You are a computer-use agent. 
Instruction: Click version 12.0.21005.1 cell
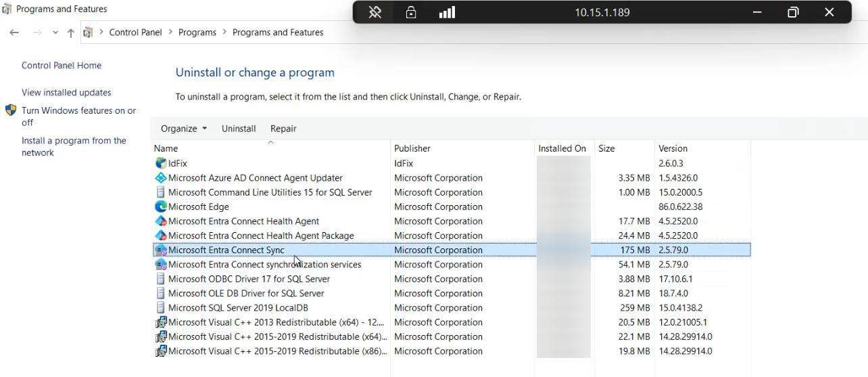[683, 322]
